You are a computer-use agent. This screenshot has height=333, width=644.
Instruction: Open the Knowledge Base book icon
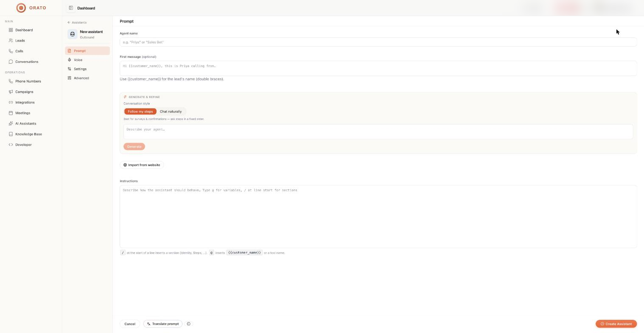click(11, 134)
